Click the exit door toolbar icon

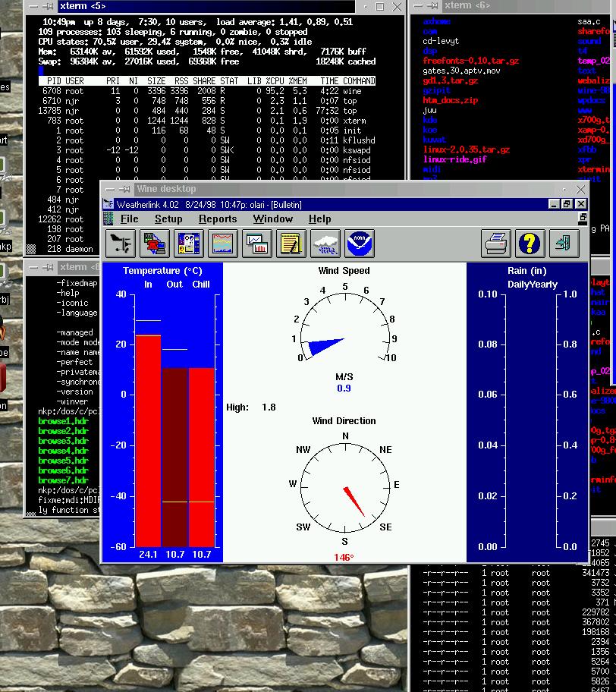tap(564, 243)
